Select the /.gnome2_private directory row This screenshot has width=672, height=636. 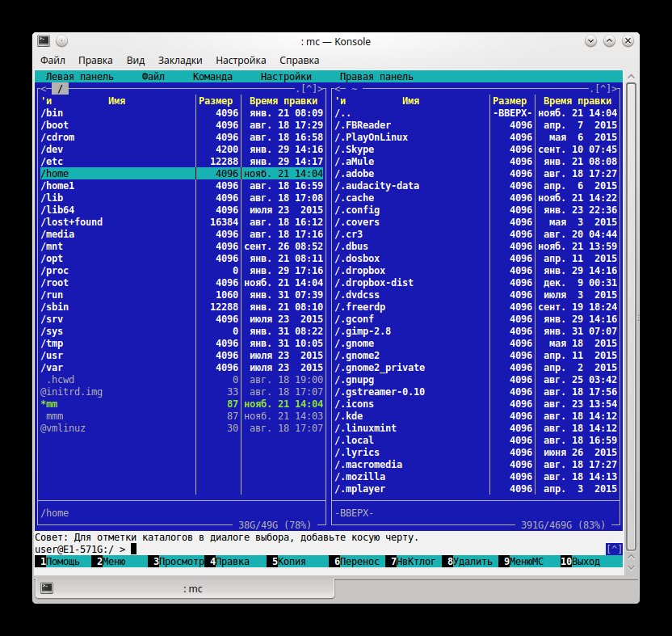click(x=476, y=368)
